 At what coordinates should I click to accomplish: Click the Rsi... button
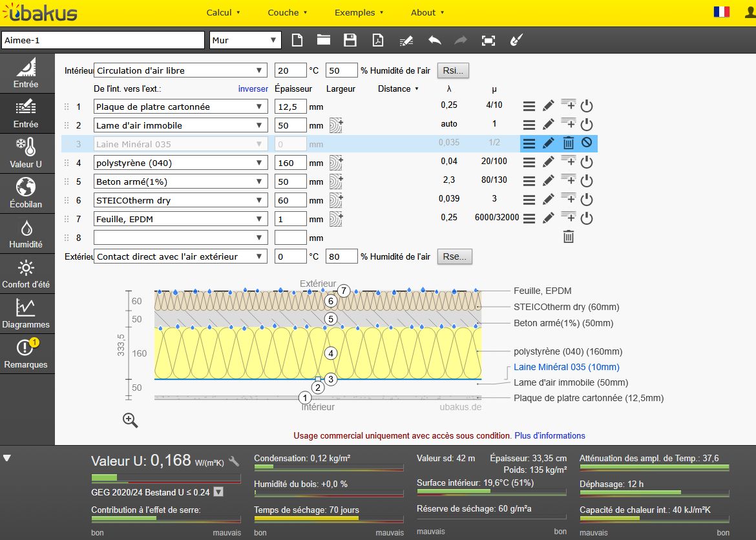[x=454, y=70]
